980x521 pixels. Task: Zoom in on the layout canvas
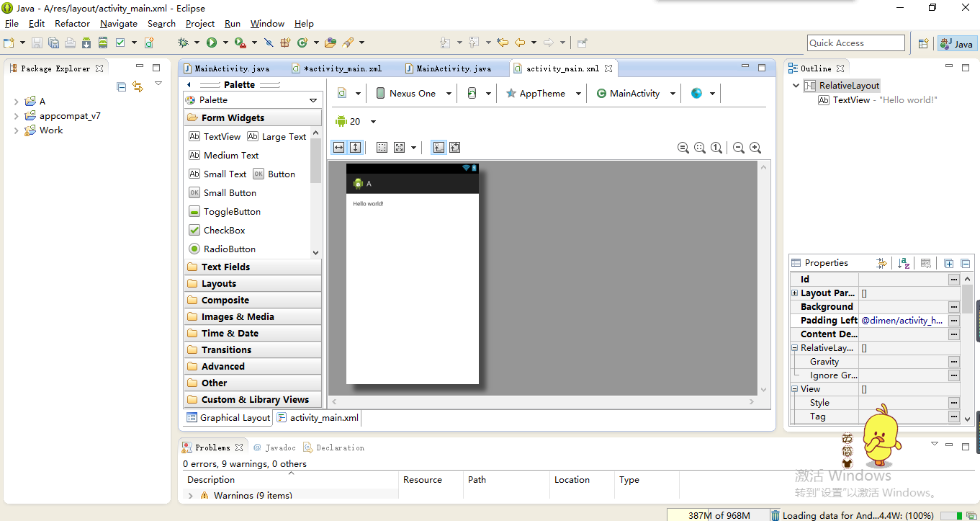[755, 148]
